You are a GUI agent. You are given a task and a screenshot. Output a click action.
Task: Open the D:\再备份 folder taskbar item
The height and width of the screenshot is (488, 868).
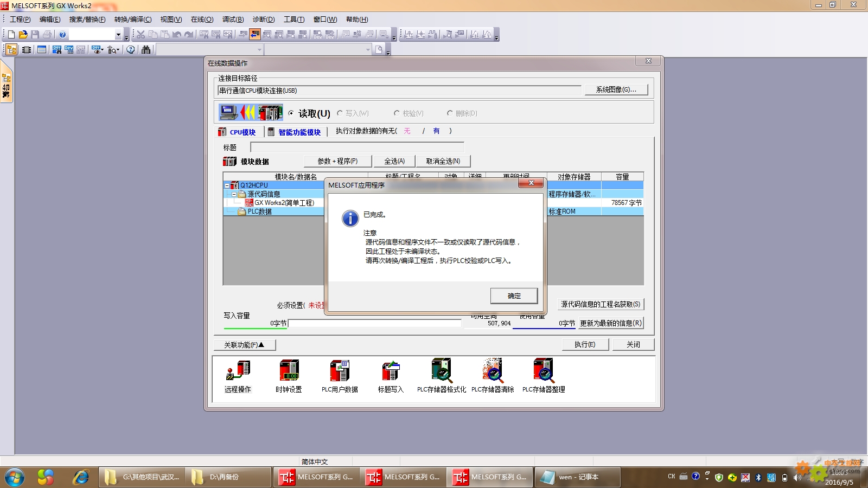tap(228, 477)
